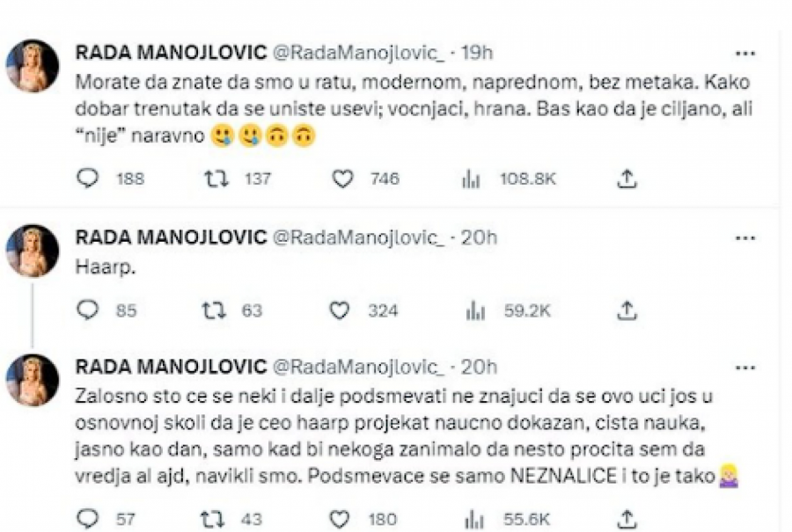Share the "Haarp." tweet
Image resolution: width=792 pixels, height=532 pixels.
pos(626,310)
